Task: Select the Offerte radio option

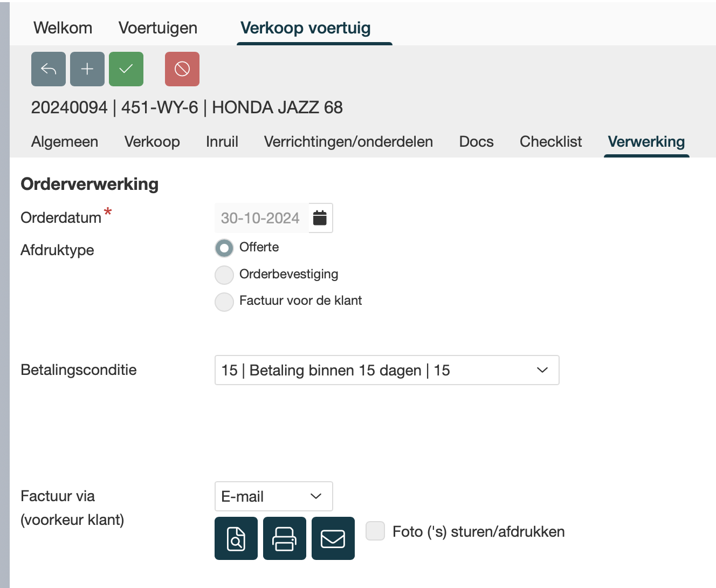Action: 224,248
